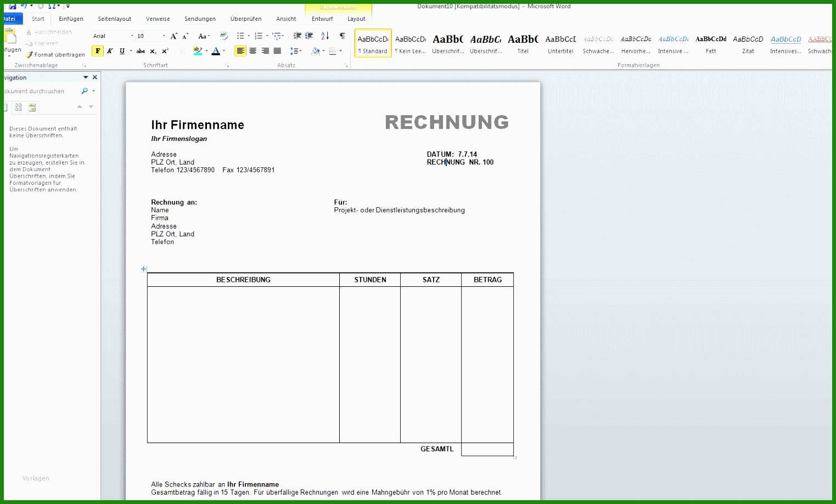Apply the text highlight color

point(198,51)
